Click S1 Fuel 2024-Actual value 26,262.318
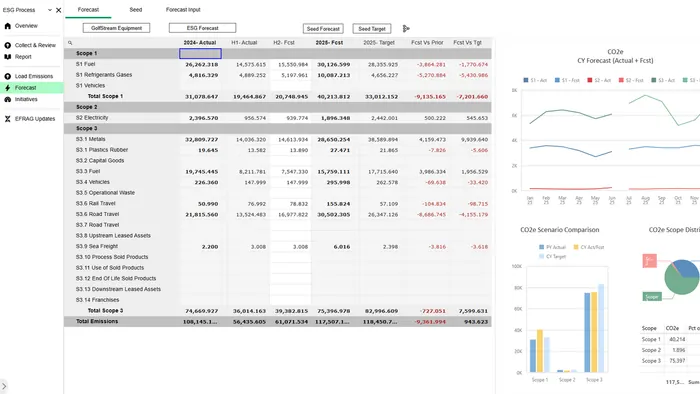 (x=202, y=65)
